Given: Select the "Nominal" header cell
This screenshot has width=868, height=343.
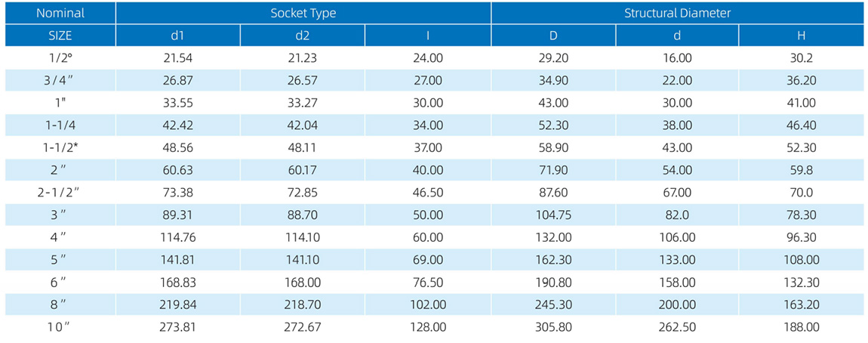Looking at the screenshot, I should pos(60,13).
